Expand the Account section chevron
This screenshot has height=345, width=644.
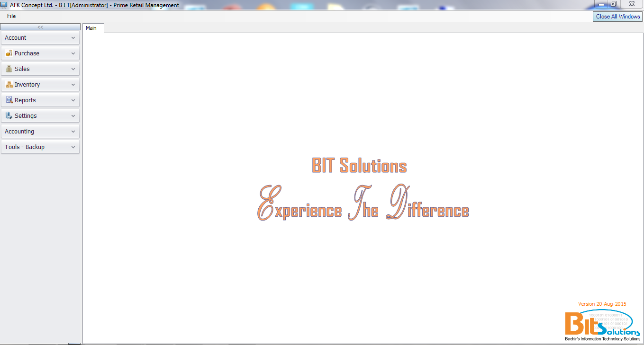pyautogui.click(x=73, y=38)
